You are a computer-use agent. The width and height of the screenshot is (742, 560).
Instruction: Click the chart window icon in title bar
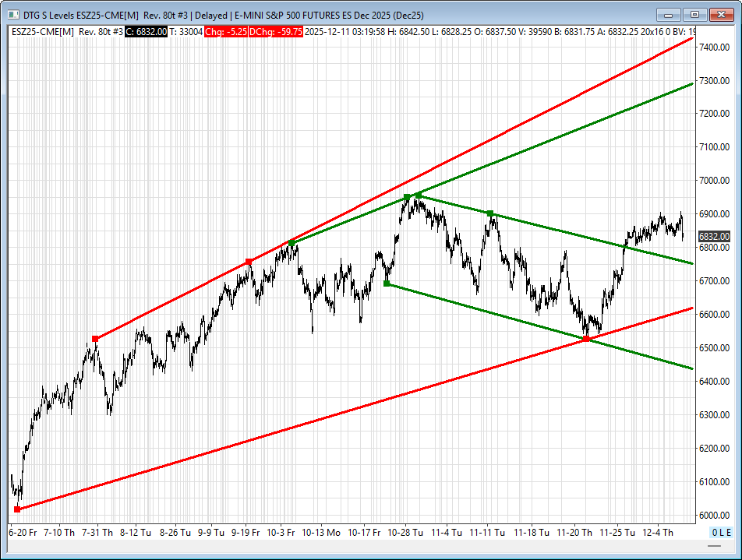12,15
